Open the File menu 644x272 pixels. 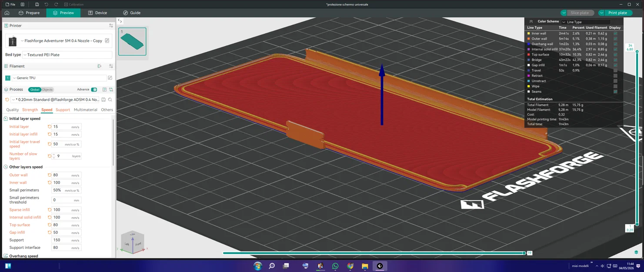click(10, 4)
